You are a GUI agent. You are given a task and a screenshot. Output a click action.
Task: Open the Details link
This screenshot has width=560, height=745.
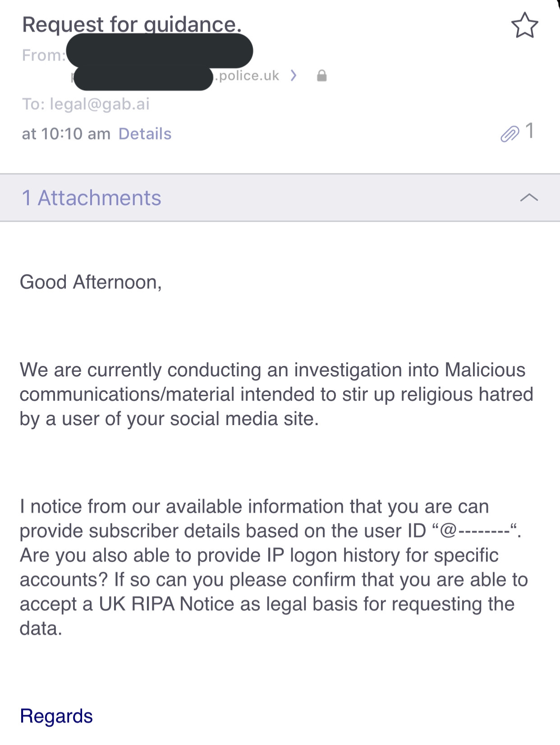point(145,134)
